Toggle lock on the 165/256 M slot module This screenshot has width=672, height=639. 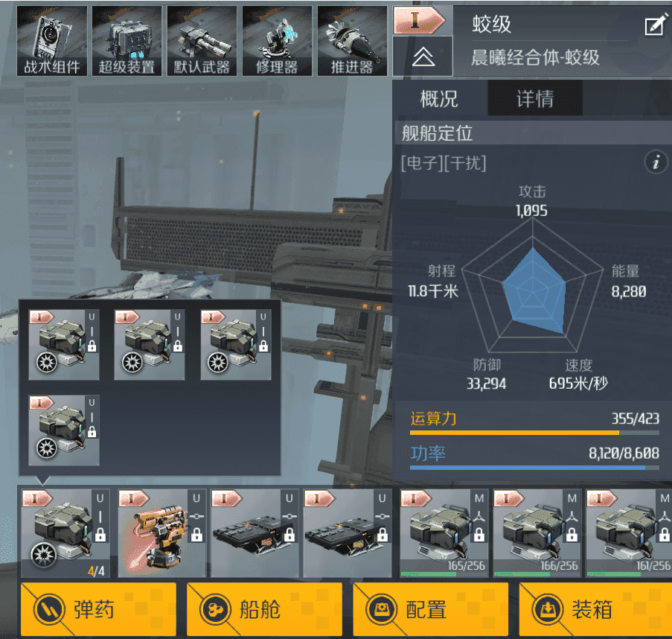(479, 535)
